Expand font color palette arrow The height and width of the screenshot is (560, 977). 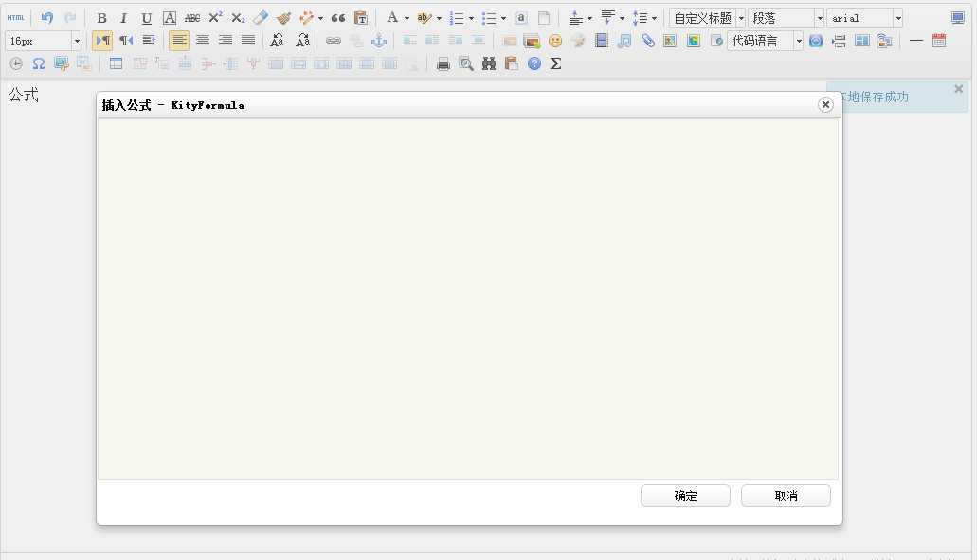[x=407, y=18]
